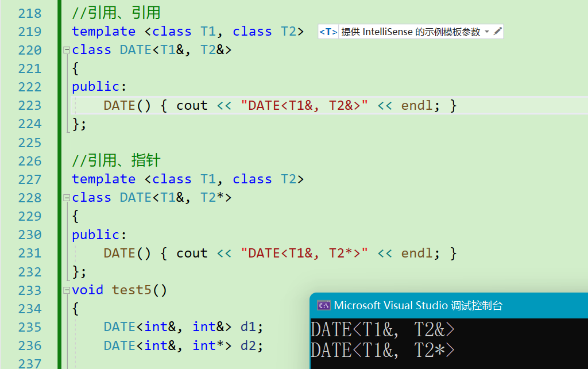This screenshot has width=588, height=369.
Task: Select the Microsoft Visual Studio debug console title
Action: [418, 306]
